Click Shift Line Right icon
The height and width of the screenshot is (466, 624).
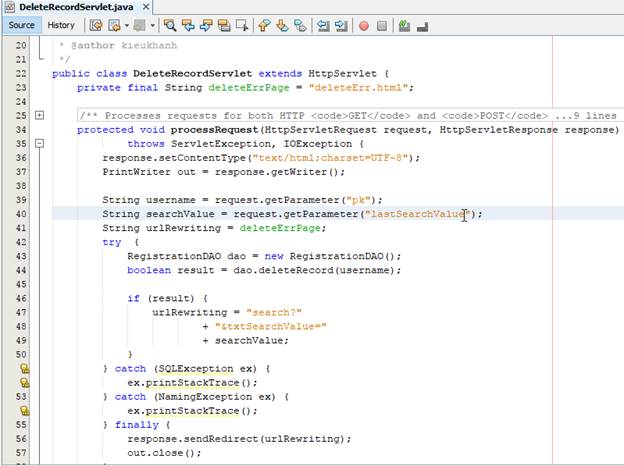pos(341,25)
